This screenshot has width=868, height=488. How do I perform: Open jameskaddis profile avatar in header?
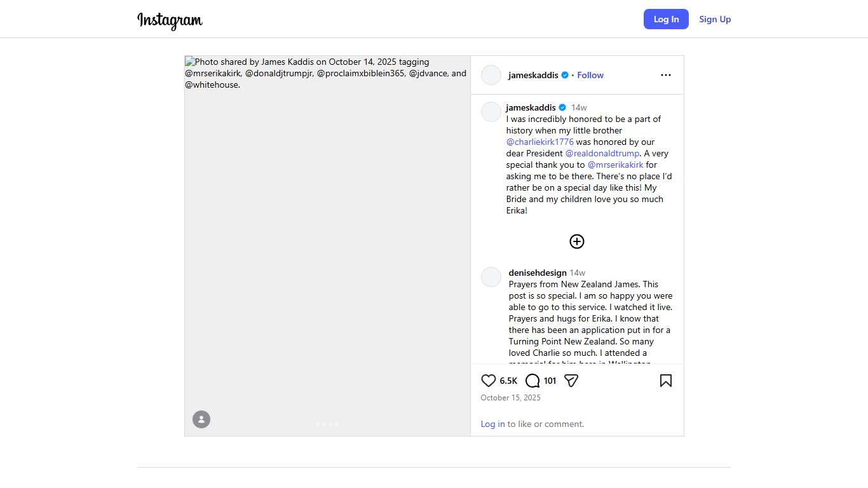[491, 75]
